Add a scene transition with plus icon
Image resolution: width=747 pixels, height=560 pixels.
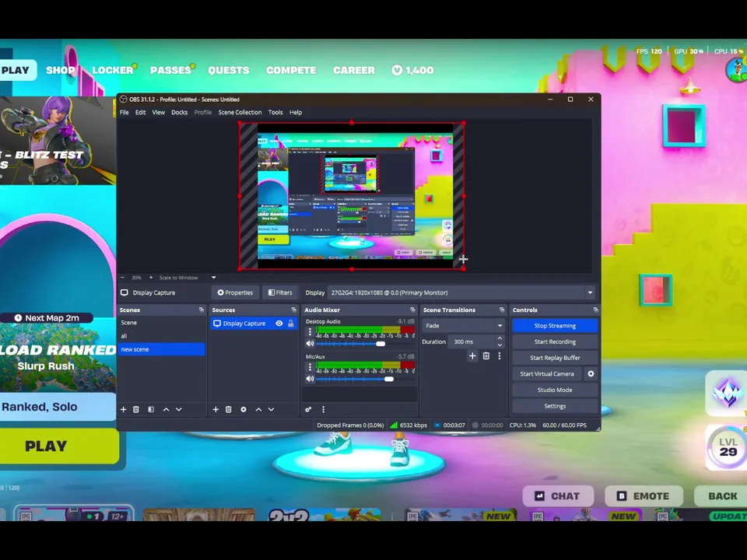coord(472,355)
